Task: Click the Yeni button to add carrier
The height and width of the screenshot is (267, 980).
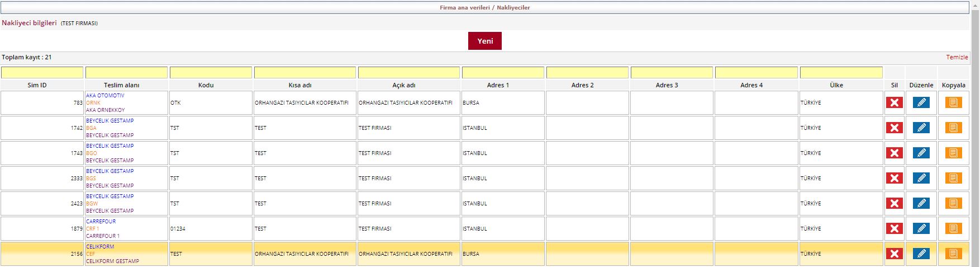Action: click(x=484, y=41)
